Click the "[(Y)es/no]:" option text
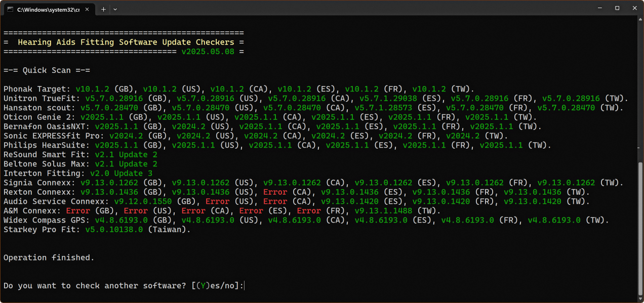Viewport: 644px width, 303px height. pos(218,286)
